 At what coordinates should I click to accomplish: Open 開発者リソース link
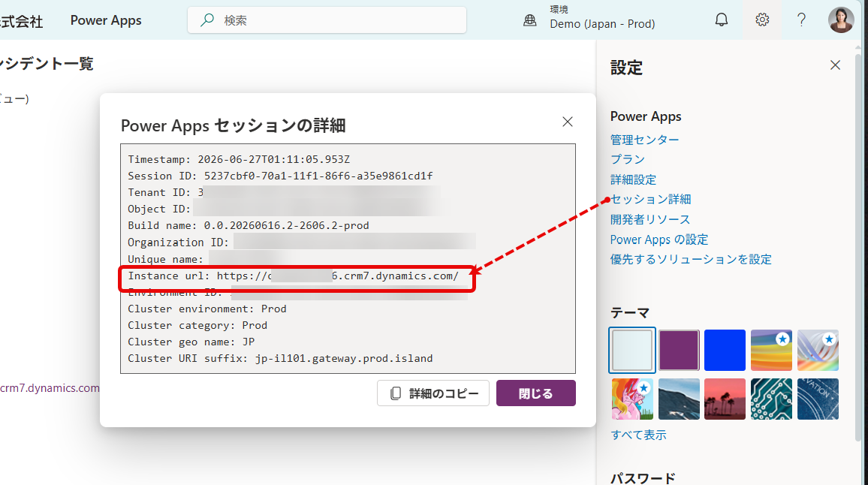[x=650, y=219]
